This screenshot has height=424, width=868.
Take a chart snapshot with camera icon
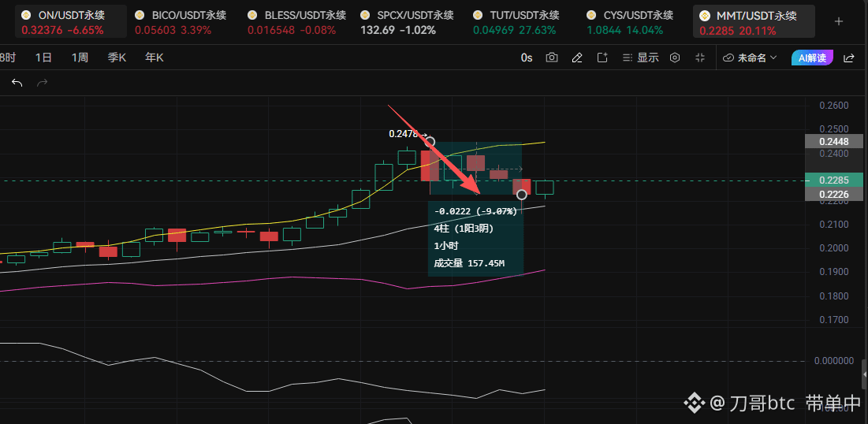[551, 58]
